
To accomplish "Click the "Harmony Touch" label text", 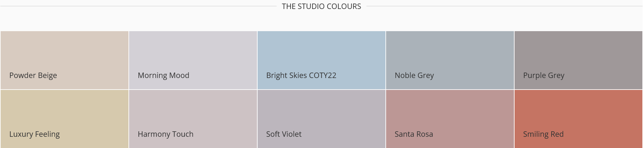I will pos(166,134).
